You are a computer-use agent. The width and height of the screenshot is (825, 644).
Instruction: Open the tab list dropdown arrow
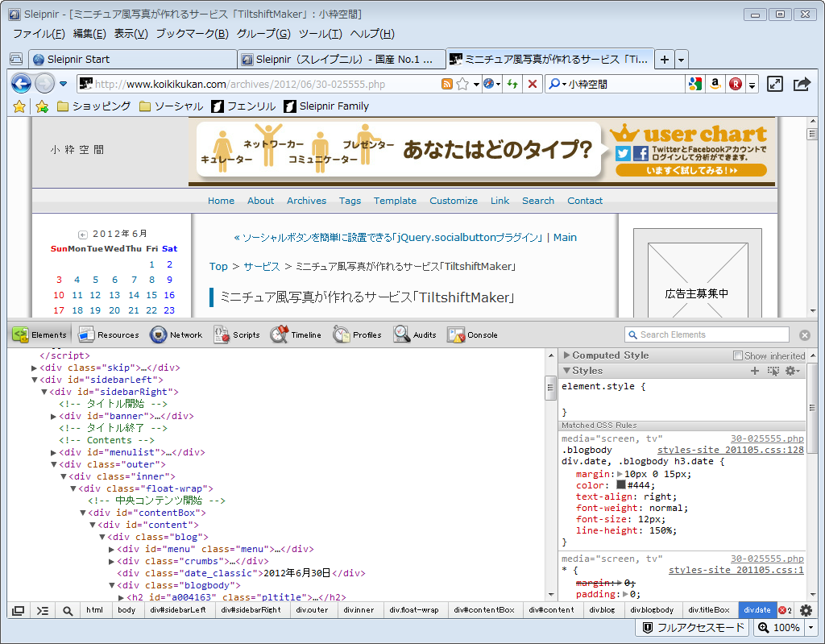[681, 60]
